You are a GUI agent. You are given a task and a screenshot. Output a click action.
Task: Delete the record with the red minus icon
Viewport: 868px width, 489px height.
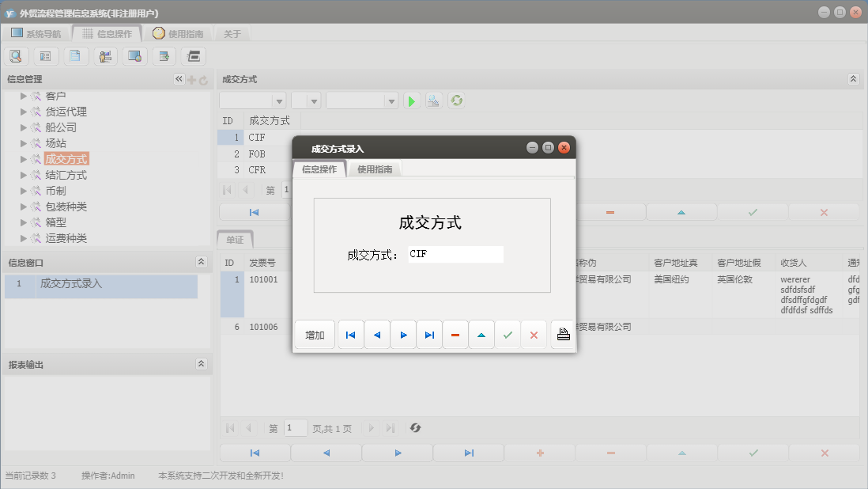455,334
